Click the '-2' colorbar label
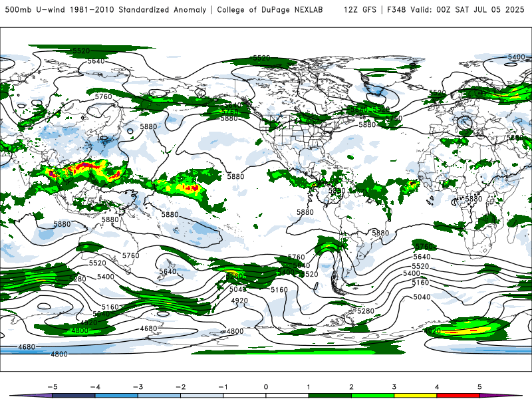Image resolution: width=532 pixels, height=399 pixels. pyautogui.click(x=180, y=387)
